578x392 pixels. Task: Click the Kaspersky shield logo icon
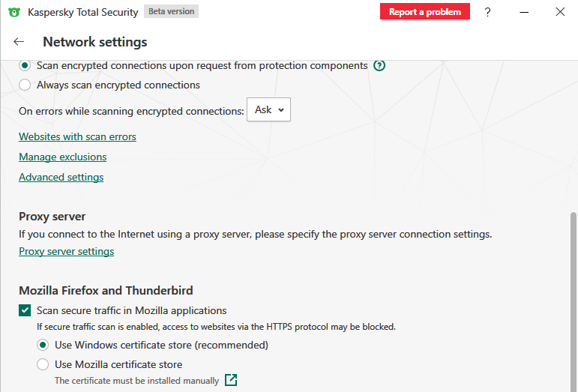[13, 12]
